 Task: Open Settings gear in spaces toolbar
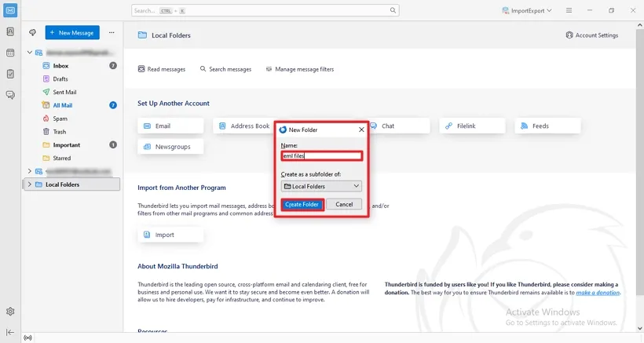[x=10, y=312]
